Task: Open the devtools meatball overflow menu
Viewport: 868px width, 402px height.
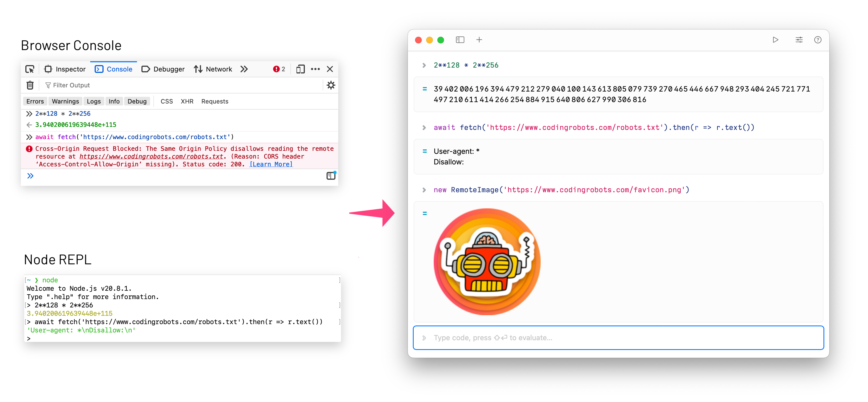Action: click(x=316, y=69)
